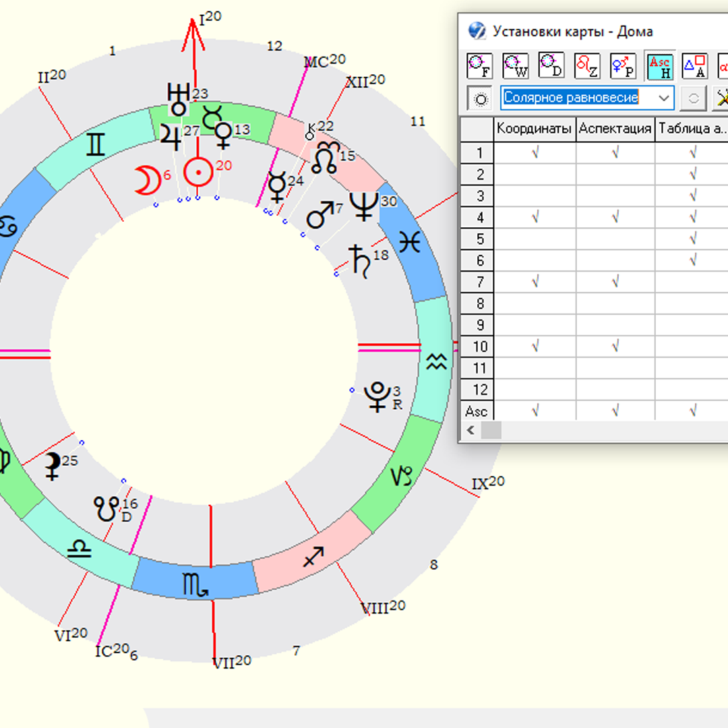Open the zodiac Z settings icon
The height and width of the screenshot is (728, 728).
[587, 66]
